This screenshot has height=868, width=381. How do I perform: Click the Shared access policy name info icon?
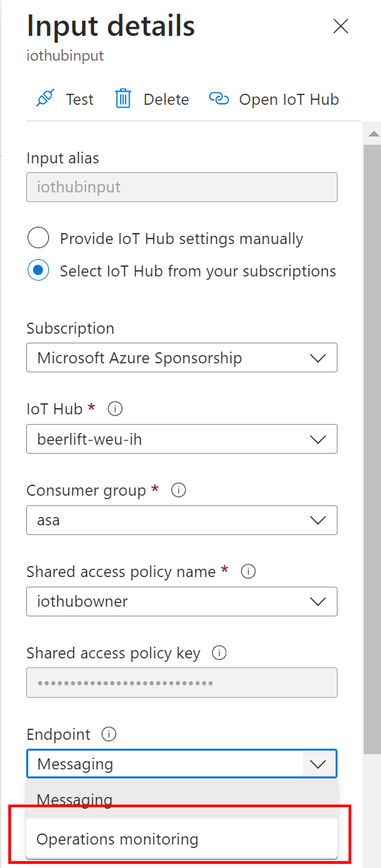coord(248,572)
